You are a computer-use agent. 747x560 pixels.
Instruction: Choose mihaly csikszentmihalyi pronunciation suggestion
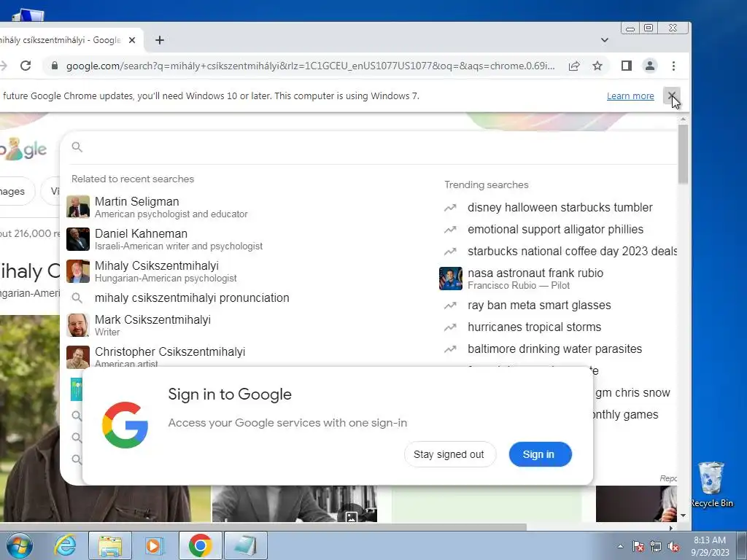(x=192, y=297)
